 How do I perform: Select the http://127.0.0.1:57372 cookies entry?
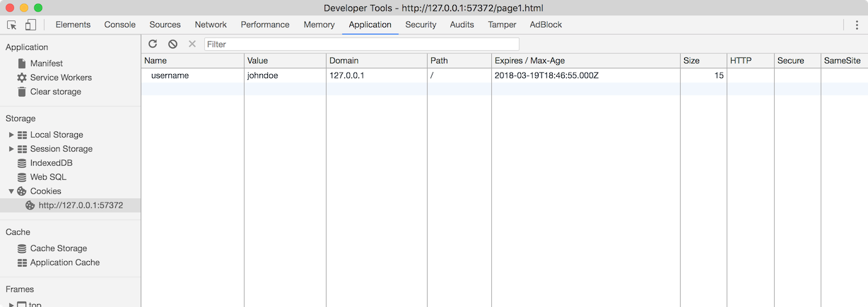81,205
